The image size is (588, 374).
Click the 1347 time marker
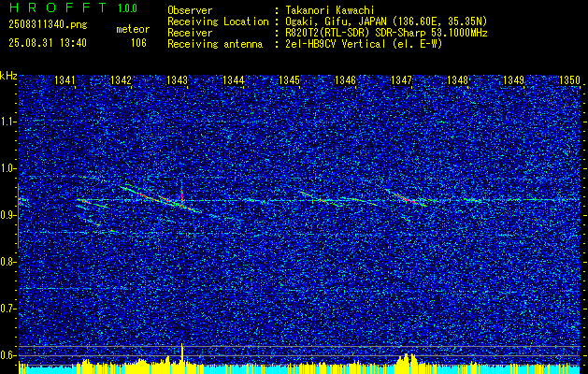click(401, 79)
